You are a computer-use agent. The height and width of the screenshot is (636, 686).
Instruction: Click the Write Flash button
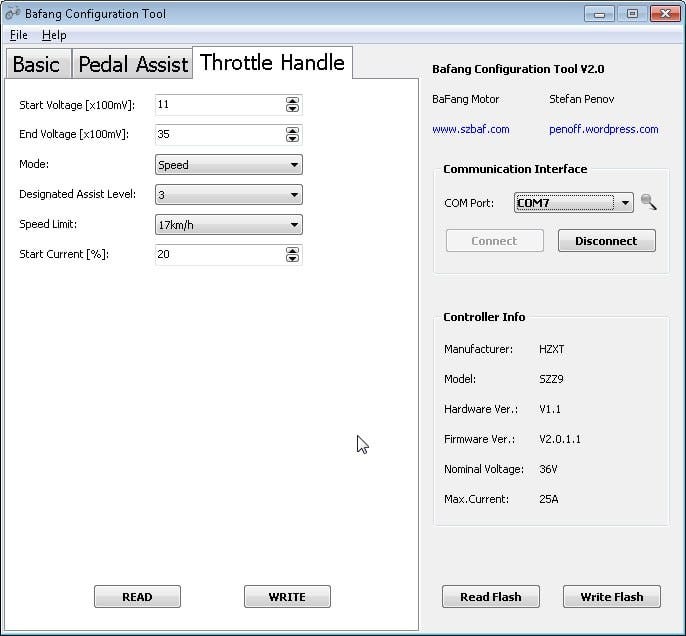[612, 597]
